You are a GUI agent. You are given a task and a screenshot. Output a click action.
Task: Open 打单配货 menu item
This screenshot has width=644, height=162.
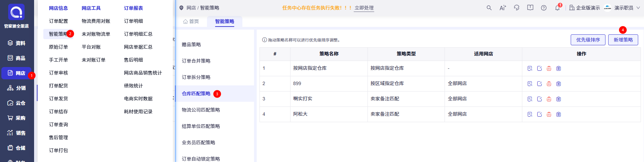click(x=58, y=86)
